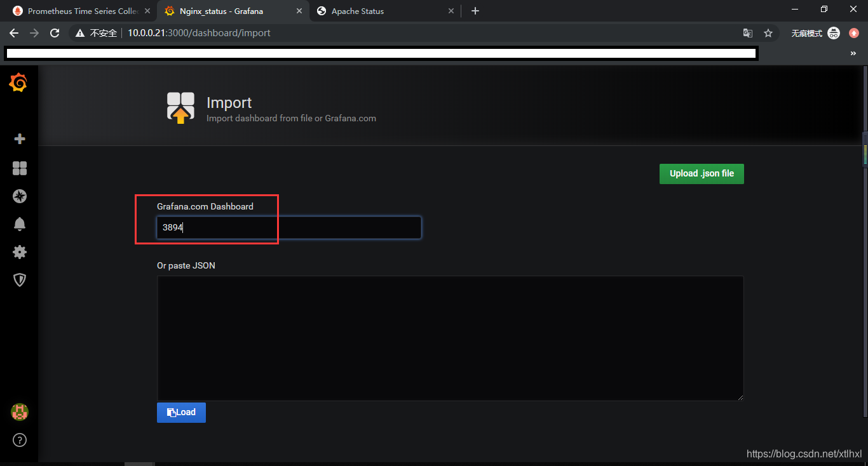Viewport: 868px width, 466px height.
Task: Bookmark this page with the star icon
Action: click(768, 33)
